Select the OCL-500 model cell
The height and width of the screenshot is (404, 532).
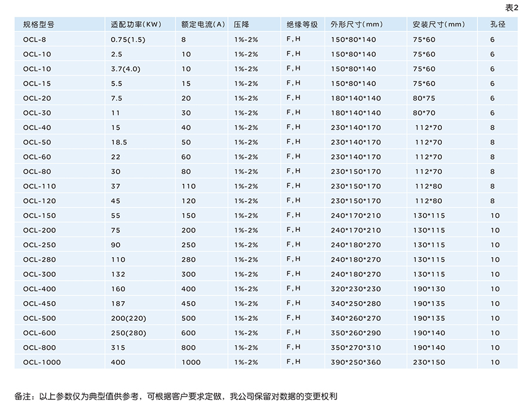[x=39, y=318]
